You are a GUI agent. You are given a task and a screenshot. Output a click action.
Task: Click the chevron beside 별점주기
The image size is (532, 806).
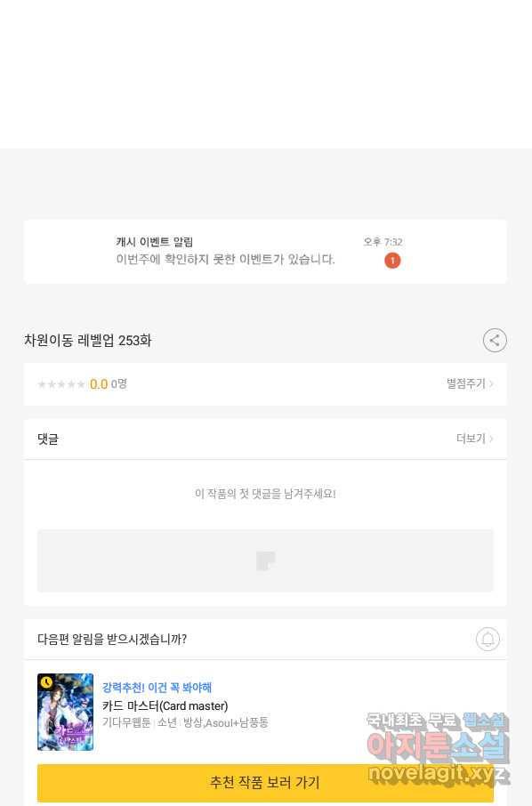click(x=491, y=383)
